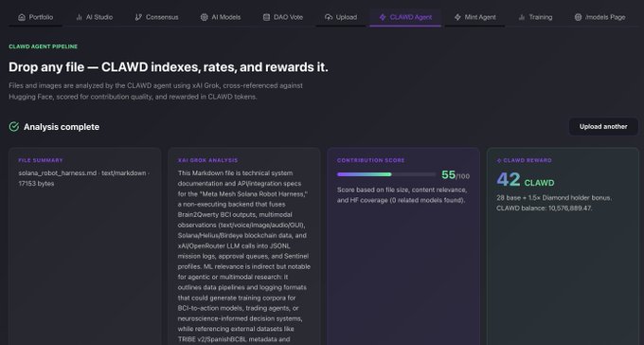Click the /models Page globe icon

click(578, 17)
